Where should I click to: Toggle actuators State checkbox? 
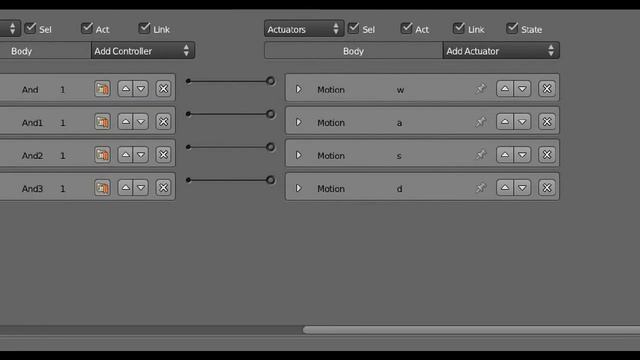(512, 28)
